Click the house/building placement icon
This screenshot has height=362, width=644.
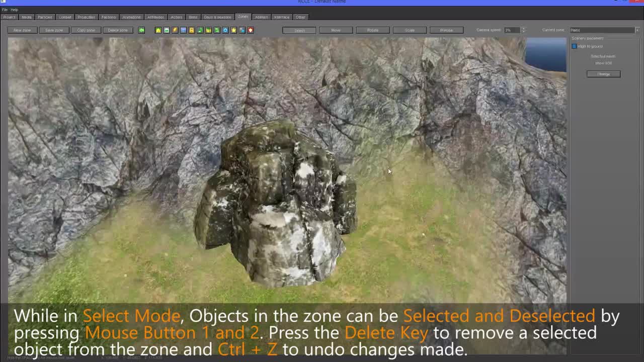click(158, 30)
